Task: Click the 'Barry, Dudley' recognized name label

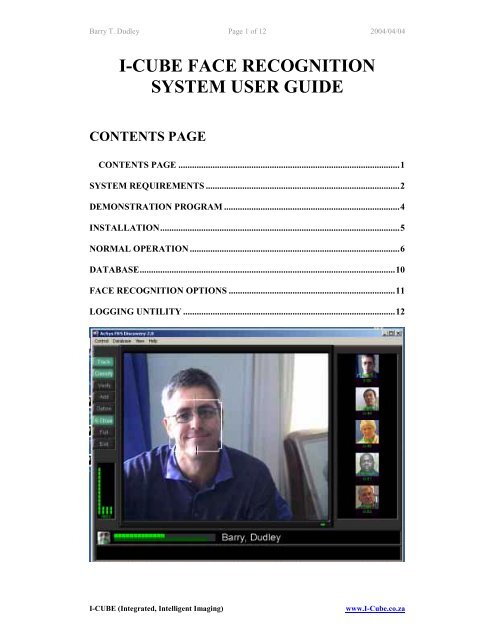Action: click(x=251, y=537)
